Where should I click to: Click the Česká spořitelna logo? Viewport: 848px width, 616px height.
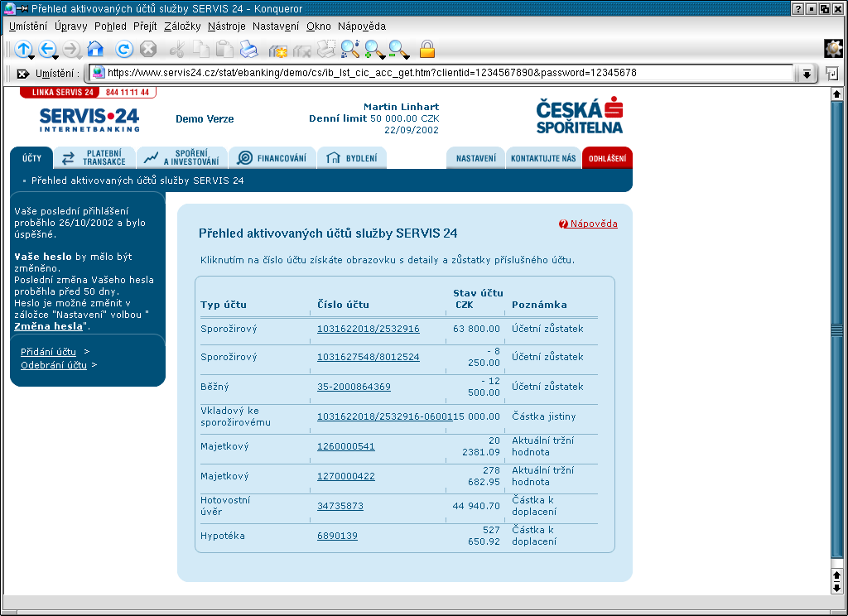(x=579, y=115)
